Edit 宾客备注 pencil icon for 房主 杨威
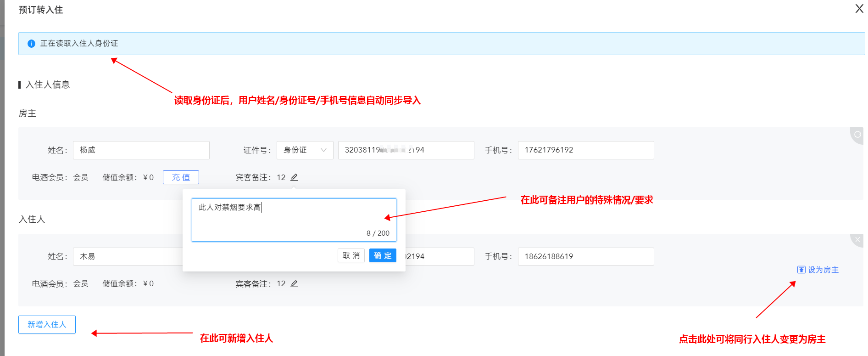The height and width of the screenshot is (356, 868). click(294, 177)
